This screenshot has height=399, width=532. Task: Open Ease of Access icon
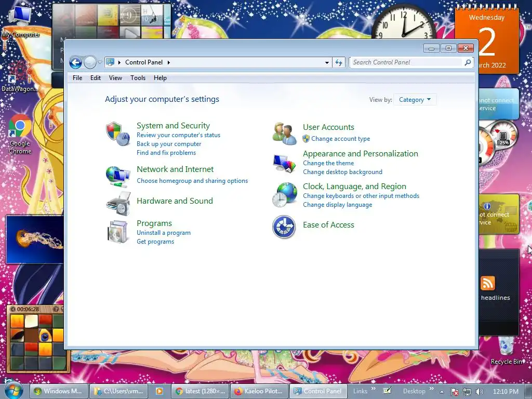click(x=284, y=227)
